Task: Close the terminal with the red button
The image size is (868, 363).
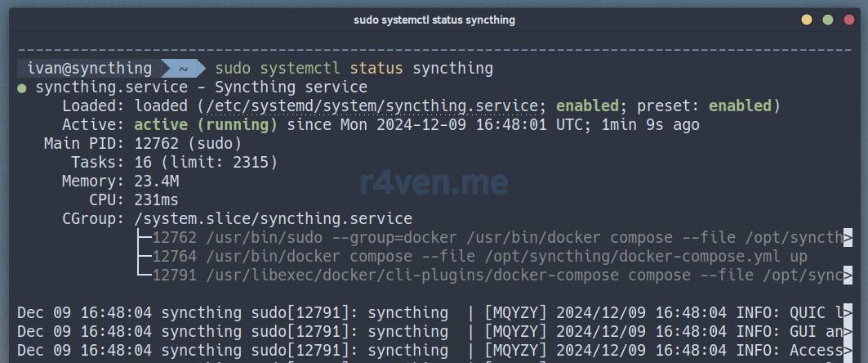Action: click(848, 20)
